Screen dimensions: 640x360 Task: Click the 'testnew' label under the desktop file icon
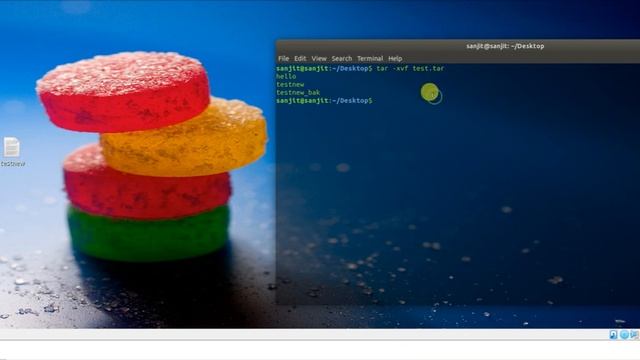13,164
